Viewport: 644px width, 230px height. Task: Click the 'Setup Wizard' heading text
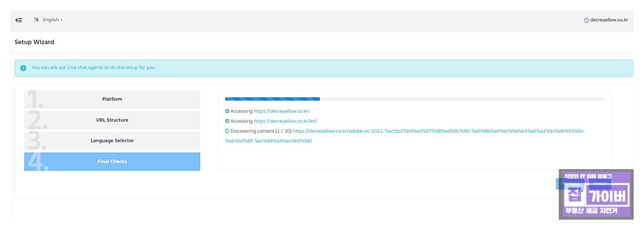[35, 42]
